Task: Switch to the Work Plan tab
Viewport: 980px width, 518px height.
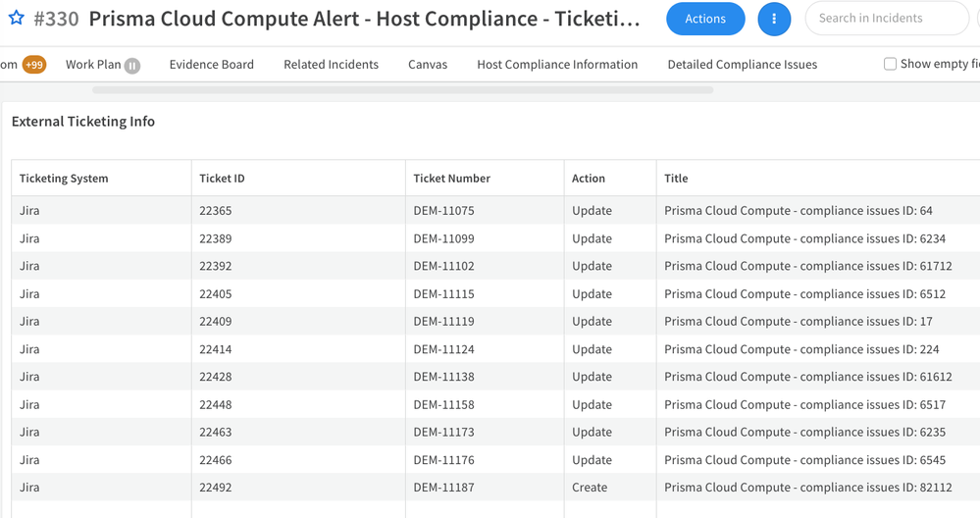Action: click(x=93, y=65)
